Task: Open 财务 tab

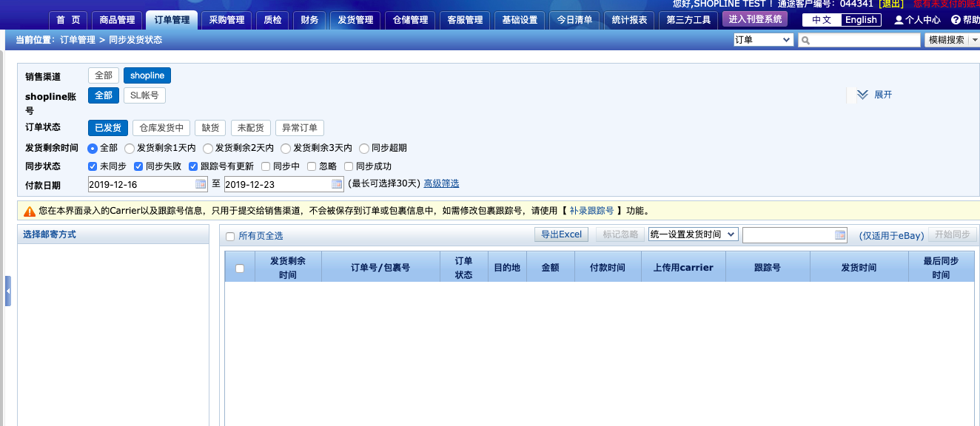Action: click(309, 20)
